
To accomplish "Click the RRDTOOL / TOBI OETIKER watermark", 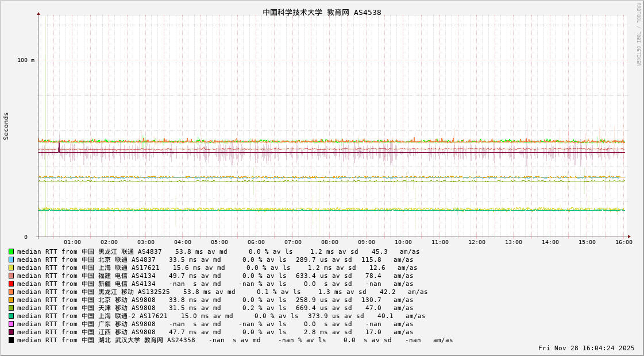I will (x=638, y=34).
